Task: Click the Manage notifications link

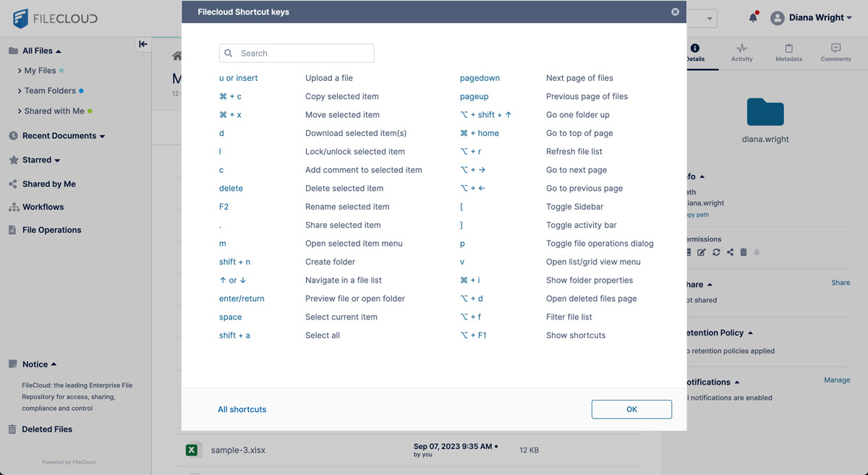Action: [x=837, y=380]
